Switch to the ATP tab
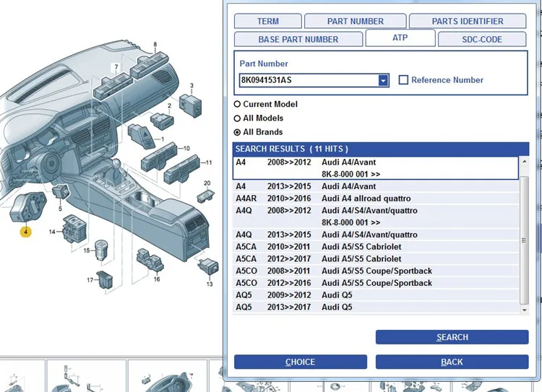 (400, 38)
